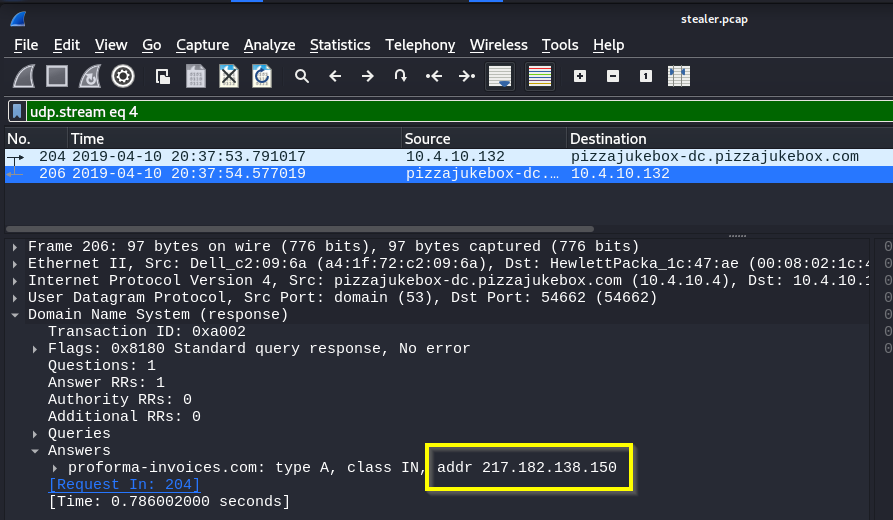Click the find packet magnifier icon

tap(301, 76)
